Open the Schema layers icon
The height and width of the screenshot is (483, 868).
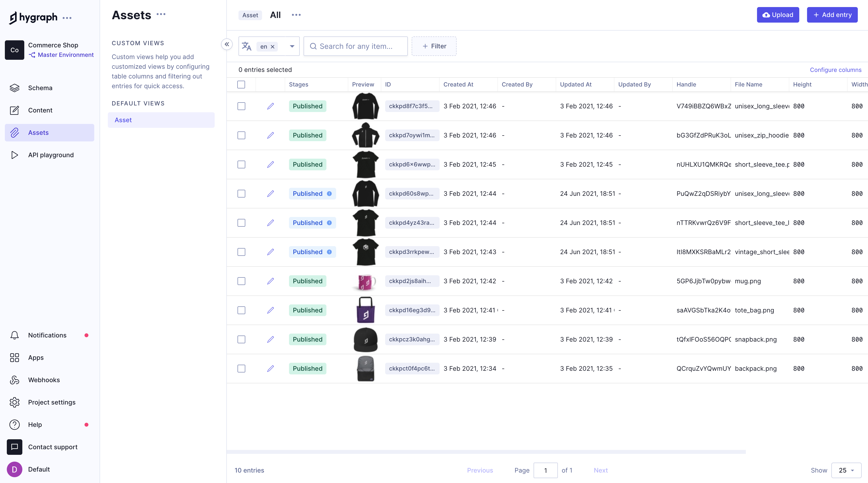pos(15,88)
